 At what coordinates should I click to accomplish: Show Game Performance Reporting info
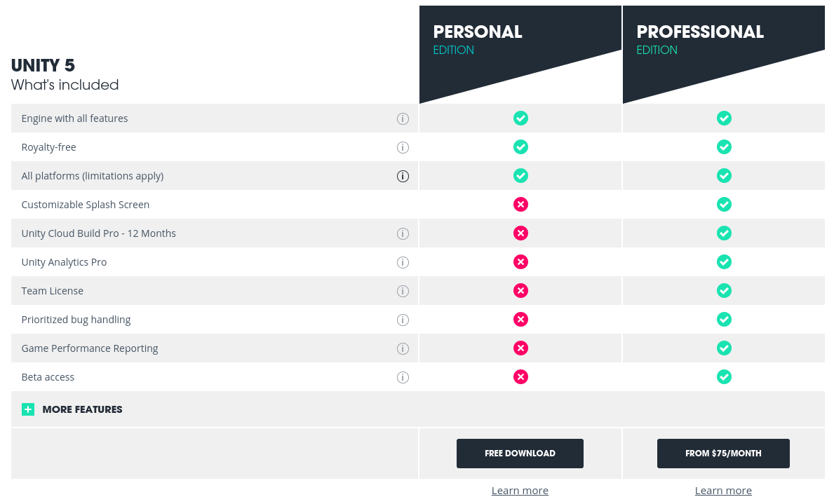pyautogui.click(x=403, y=348)
